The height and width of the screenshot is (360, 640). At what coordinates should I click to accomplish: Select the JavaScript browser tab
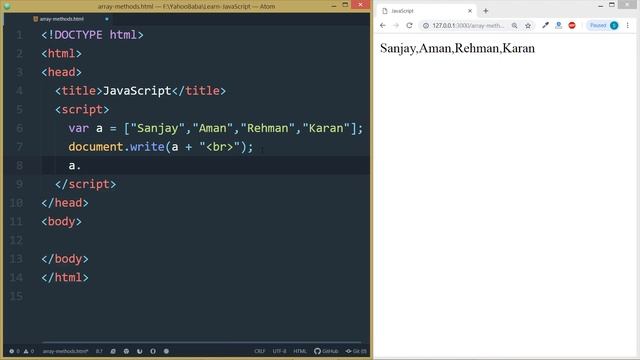427,11
